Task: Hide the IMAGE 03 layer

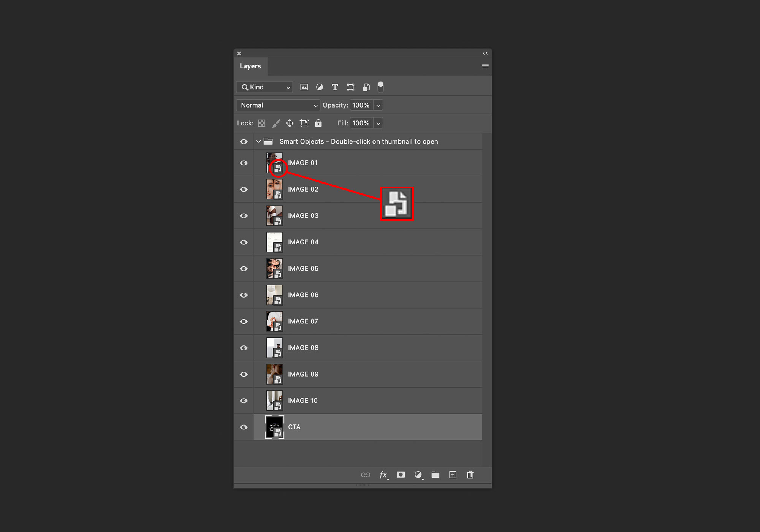Action: pos(244,216)
